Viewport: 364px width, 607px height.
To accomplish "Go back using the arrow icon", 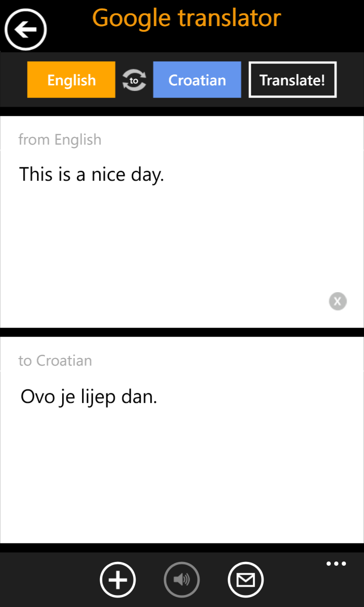I will click(26, 29).
